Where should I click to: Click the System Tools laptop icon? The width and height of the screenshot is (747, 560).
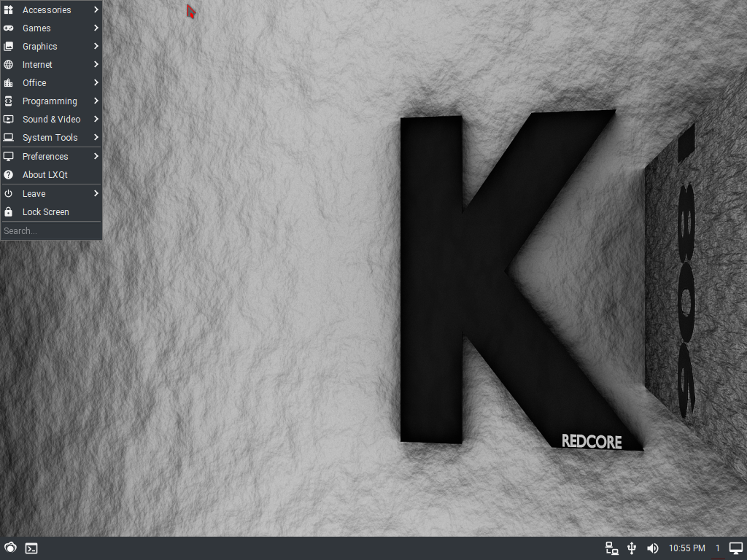pos(9,138)
